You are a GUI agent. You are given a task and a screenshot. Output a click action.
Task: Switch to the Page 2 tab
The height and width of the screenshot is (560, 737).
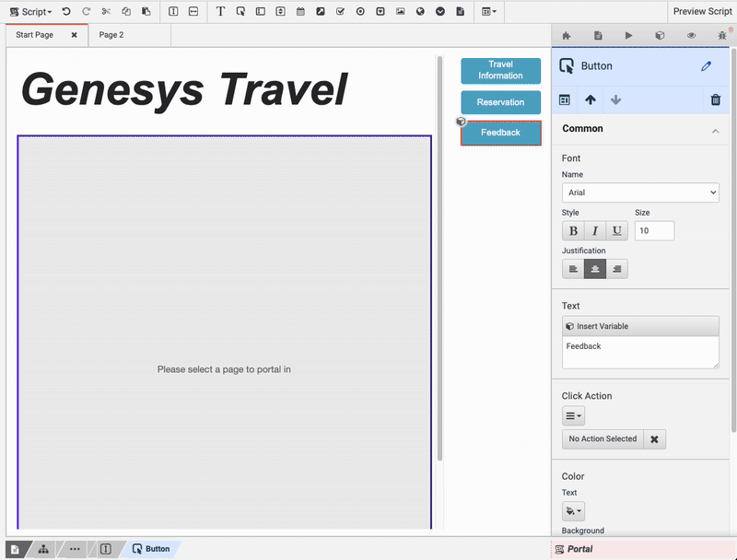pyautogui.click(x=111, y=35)
